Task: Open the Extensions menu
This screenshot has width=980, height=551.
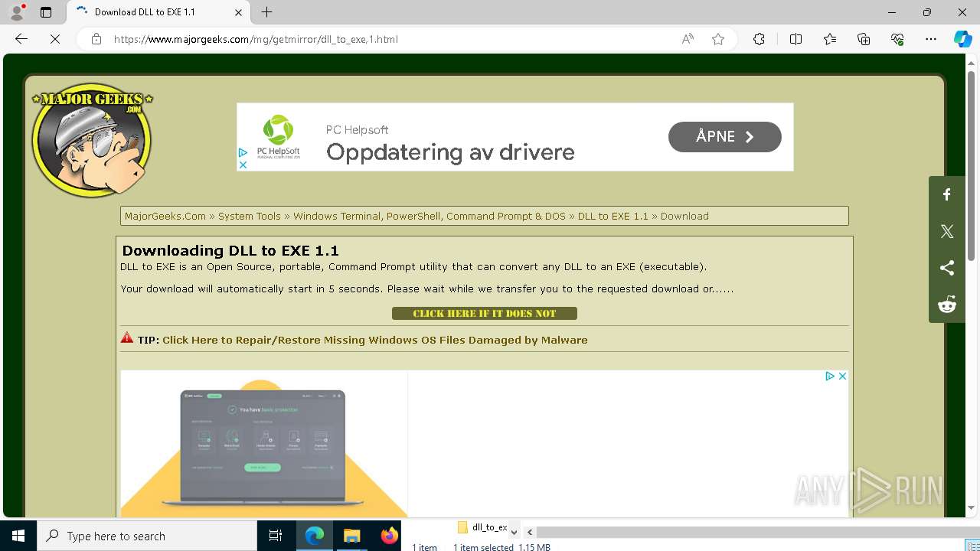Action: pyautogui.click(x=759, y=39)
